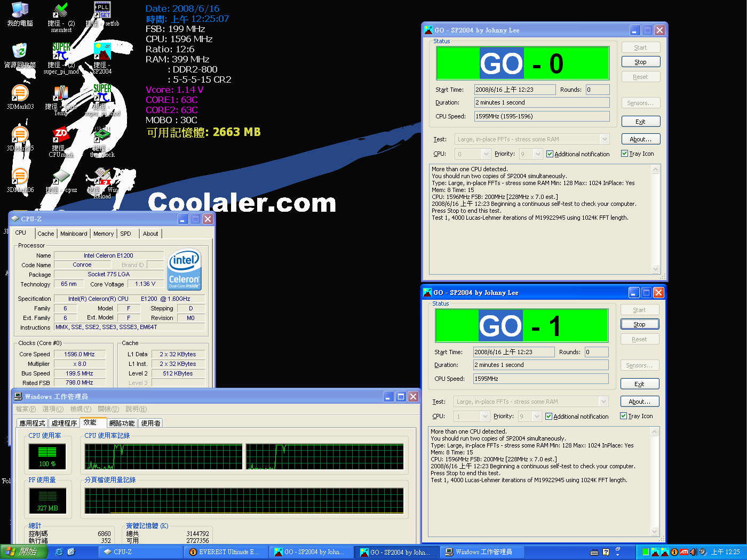This screenshot has height=560, width=747.
Task: Click scrollbar down arrow in GO - 0 log
Action: click(656, 269)
